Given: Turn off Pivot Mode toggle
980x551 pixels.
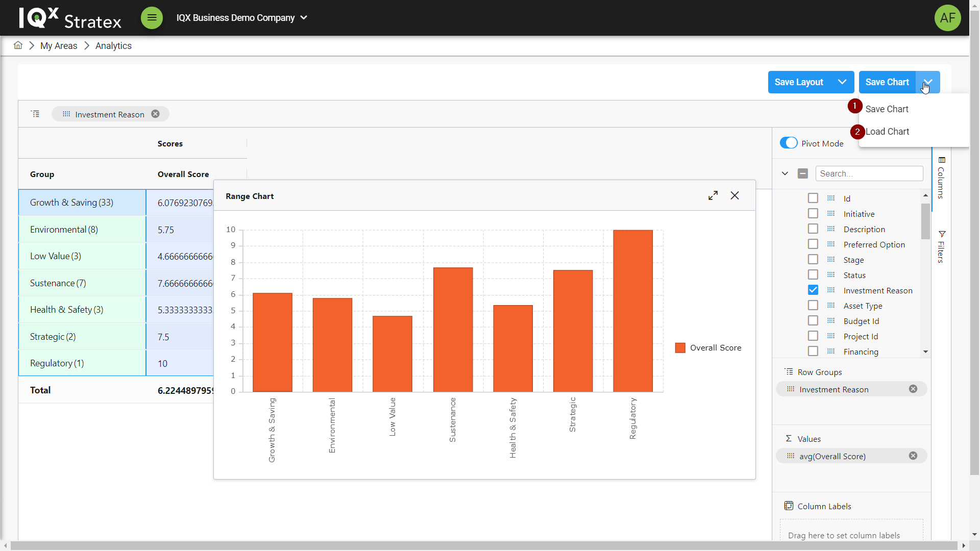Looking at the screenshot, I should tap(789, 143).
